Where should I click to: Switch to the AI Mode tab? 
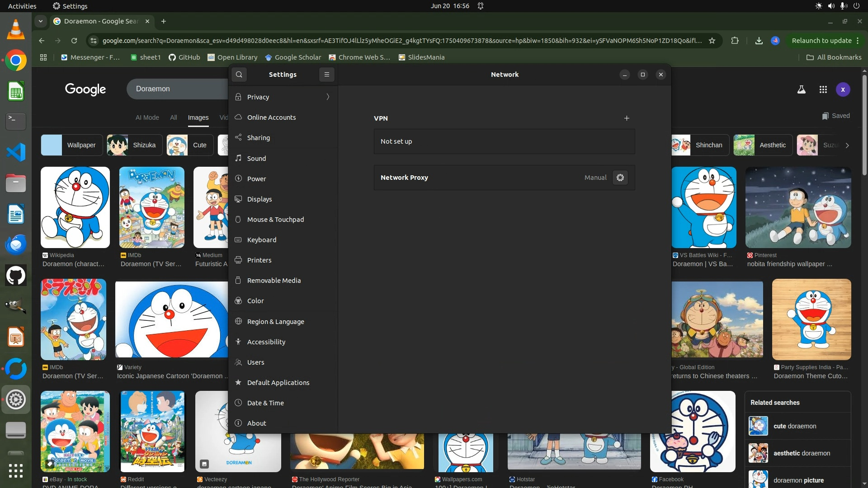click(147, 117)
